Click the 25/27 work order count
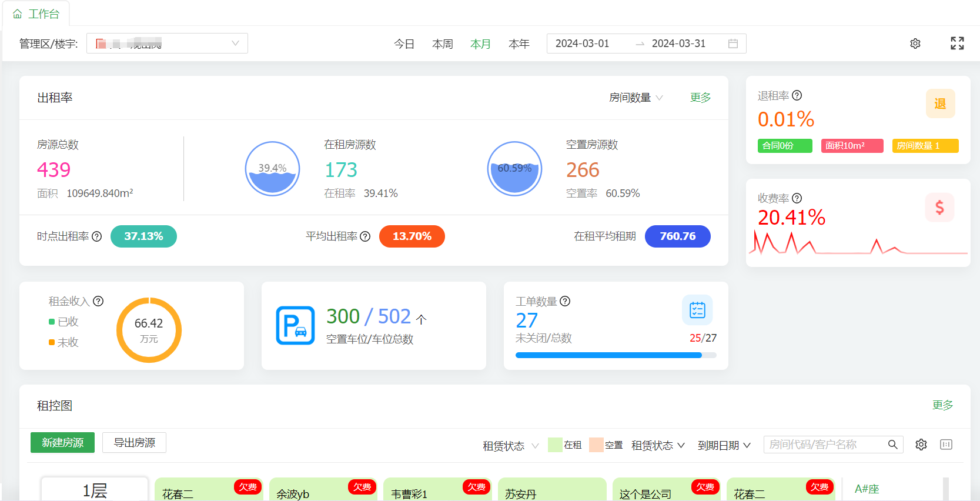Image resolution: width=980 pixels, height=501 pixels. coord(703,338)
